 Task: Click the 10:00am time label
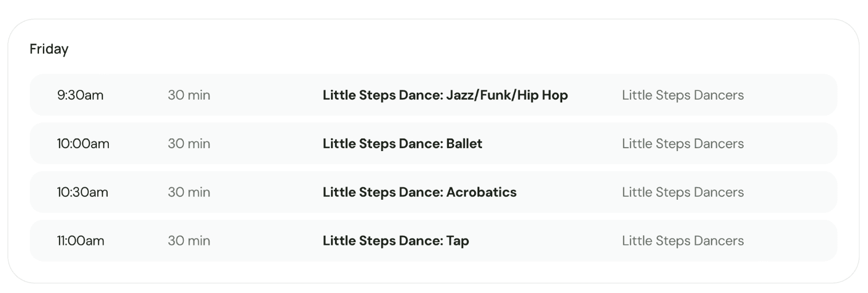click(83, 144)
